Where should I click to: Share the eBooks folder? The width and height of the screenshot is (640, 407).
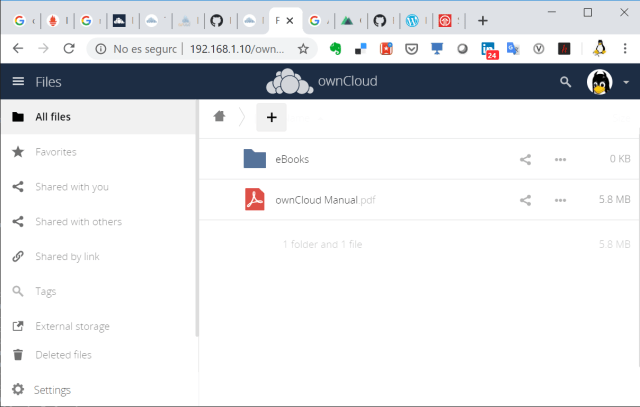tap(525, 159)
